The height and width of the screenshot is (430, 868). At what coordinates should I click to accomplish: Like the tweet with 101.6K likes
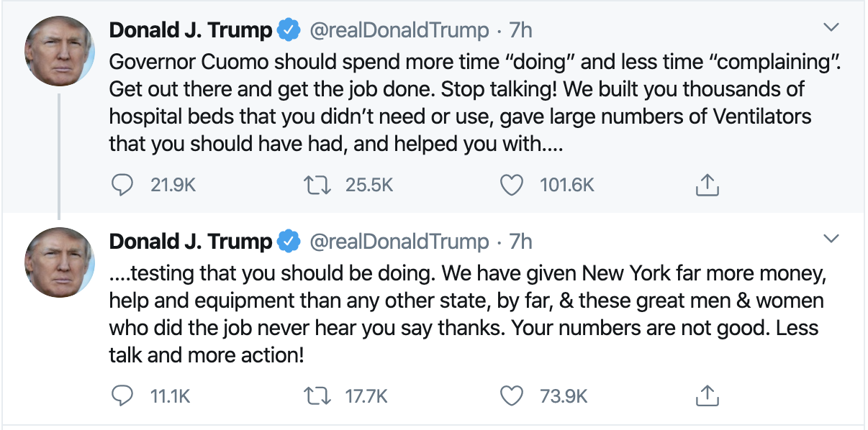coord(511,185)
